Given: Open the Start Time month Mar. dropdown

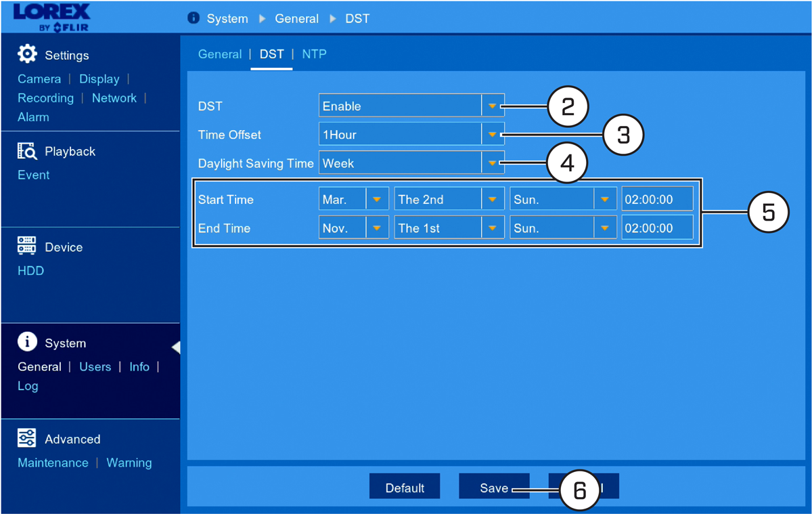Looking at the screenshot, I should point(354,200).
